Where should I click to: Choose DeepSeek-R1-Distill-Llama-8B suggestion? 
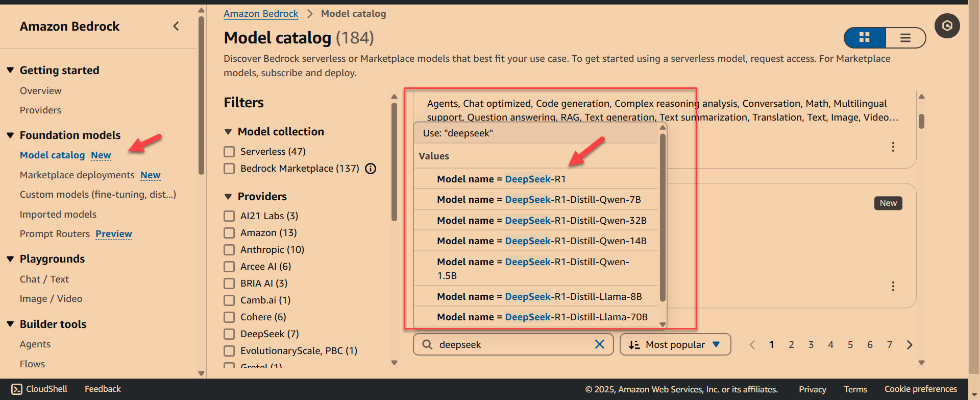pyautogui.click(x=536, y=296)
